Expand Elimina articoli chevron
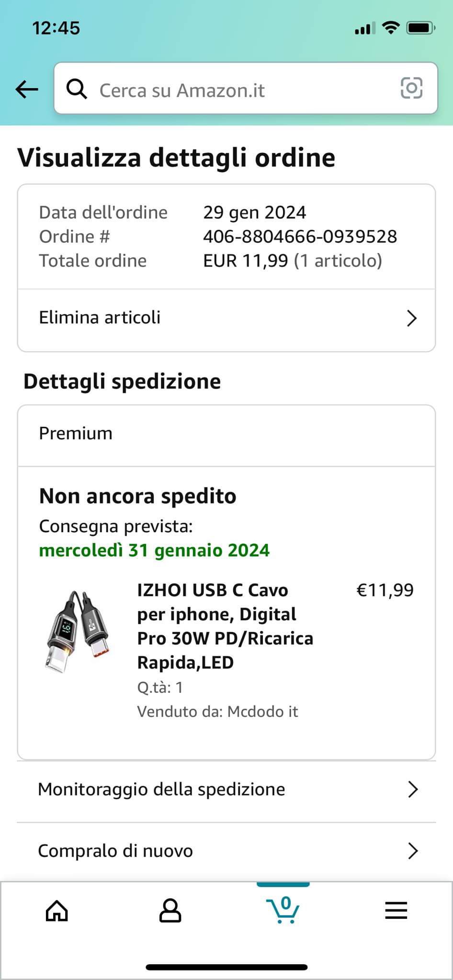The height and width of the screenshot is (980, 453). click(411, 318)
